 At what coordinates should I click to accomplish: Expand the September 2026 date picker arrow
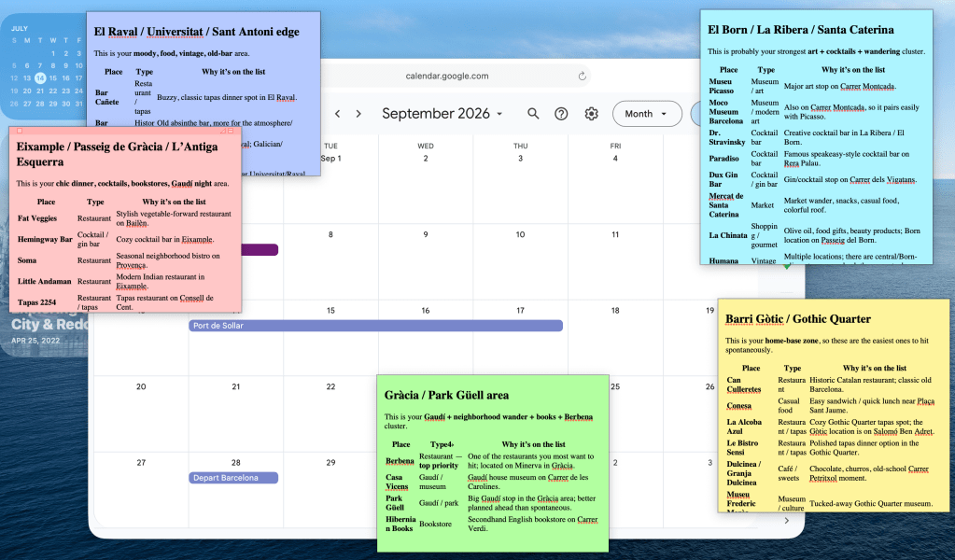[499, 114]
